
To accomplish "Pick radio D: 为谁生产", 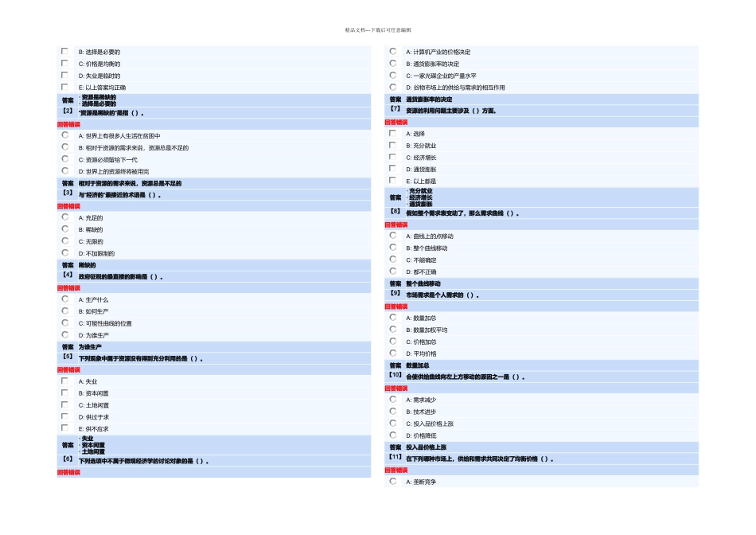I will [x=65, y=335].
